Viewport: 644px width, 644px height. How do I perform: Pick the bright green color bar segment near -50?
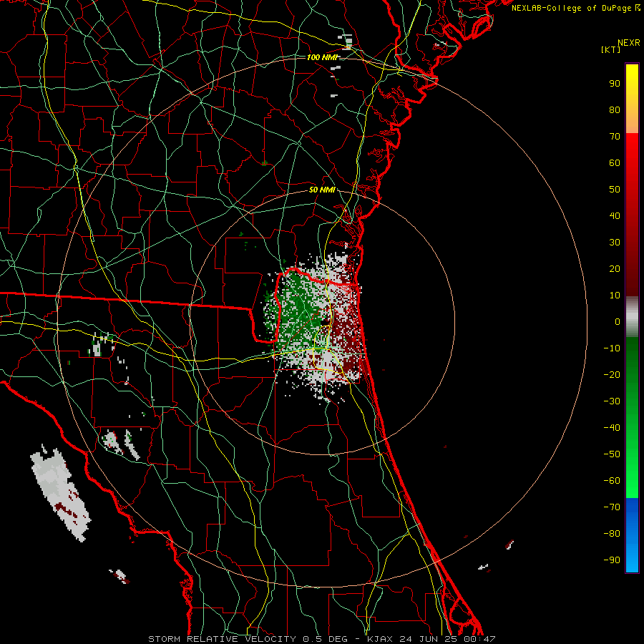[x=632, y=454]
